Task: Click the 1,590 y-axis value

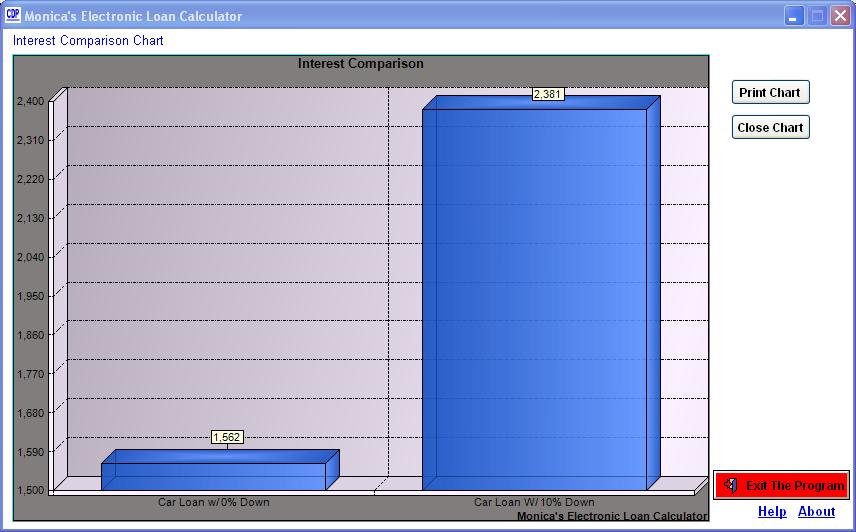Action: click(31, 452)
